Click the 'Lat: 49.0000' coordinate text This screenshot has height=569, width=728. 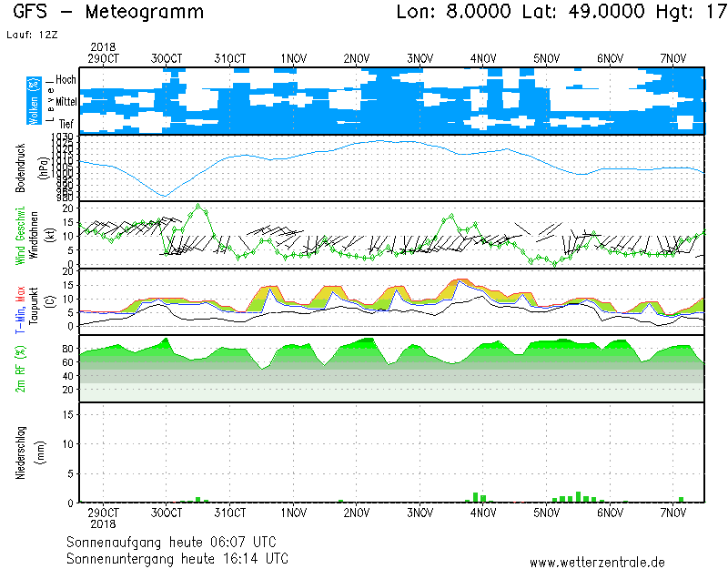pos(583,12)
